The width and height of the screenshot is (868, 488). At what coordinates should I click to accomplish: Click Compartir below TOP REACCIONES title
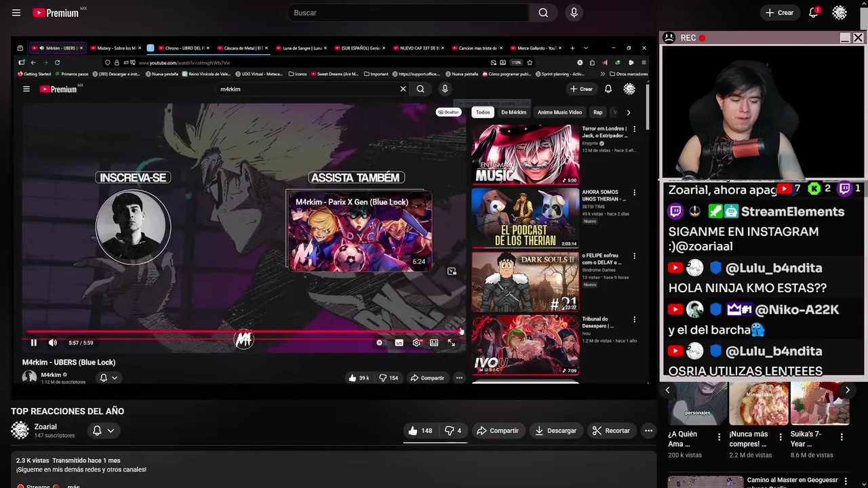(x=498, y=430)
